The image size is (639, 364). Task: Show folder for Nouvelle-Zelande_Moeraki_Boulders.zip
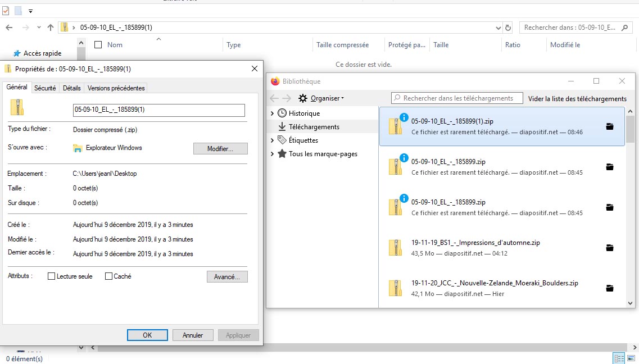pos(609,288)
